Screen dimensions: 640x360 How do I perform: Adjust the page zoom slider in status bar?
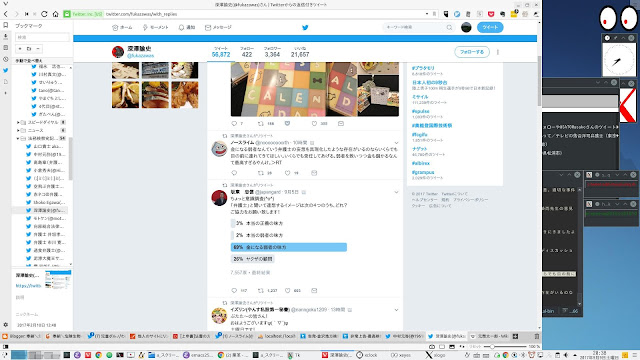tap(506, 347)
